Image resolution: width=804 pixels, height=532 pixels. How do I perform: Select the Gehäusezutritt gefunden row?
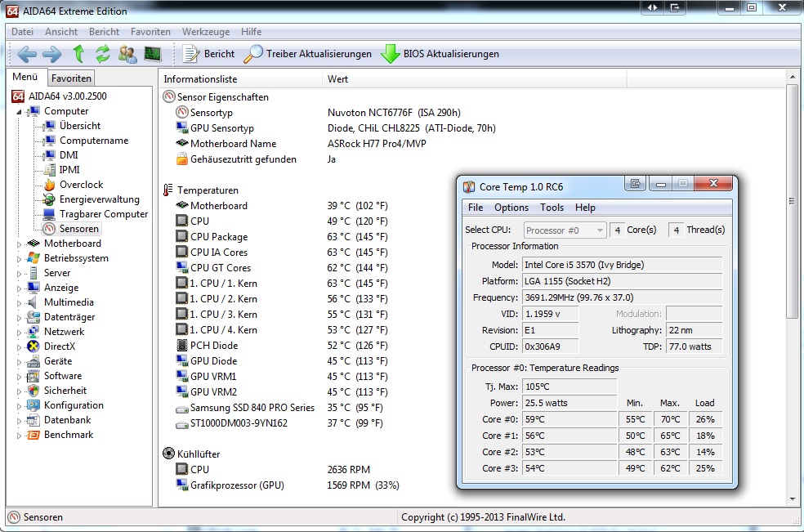click(x=257, y=159)
